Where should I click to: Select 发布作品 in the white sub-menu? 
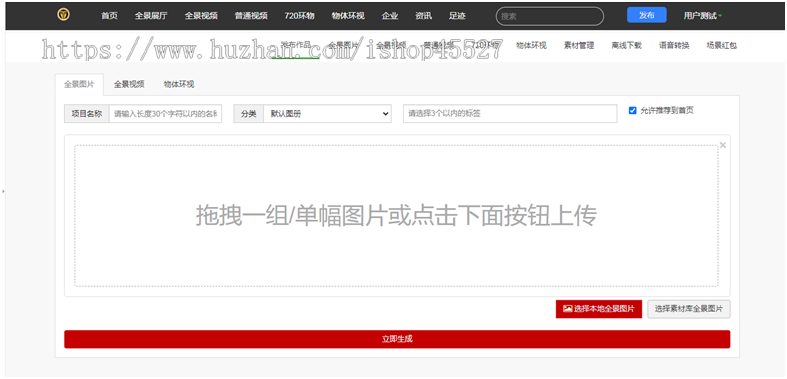click(296, 45)
